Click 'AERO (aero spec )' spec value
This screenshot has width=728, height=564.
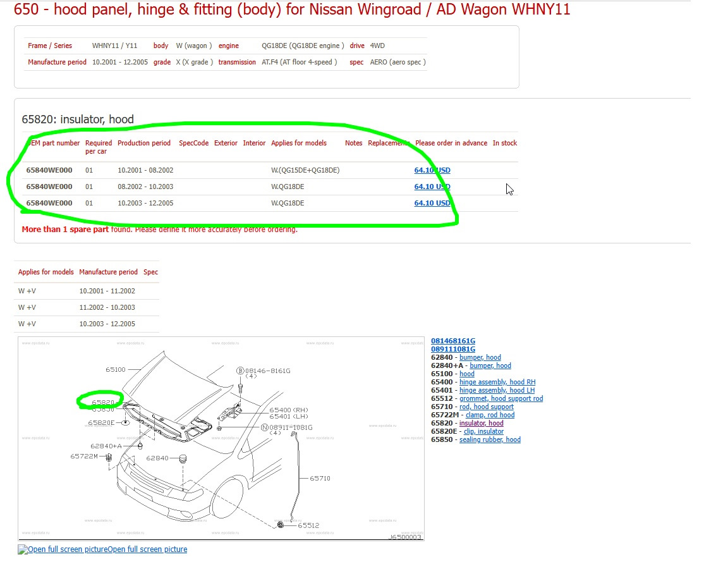398,62
